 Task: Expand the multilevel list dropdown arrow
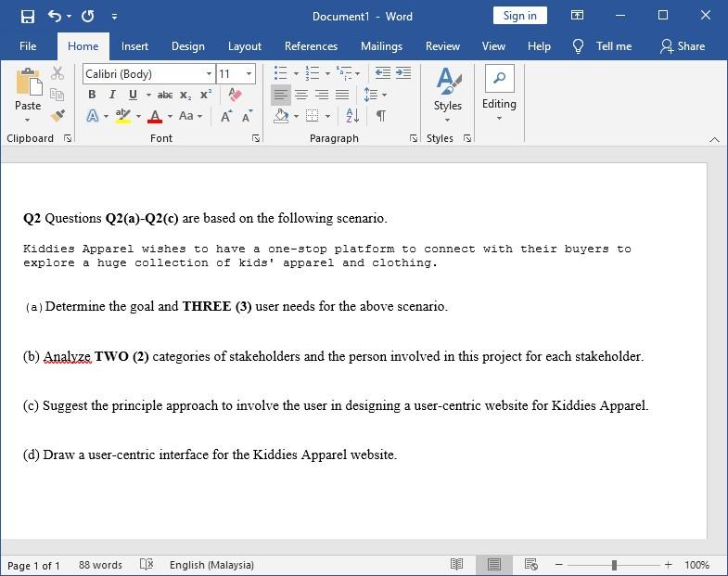click(x=357, y=74)
